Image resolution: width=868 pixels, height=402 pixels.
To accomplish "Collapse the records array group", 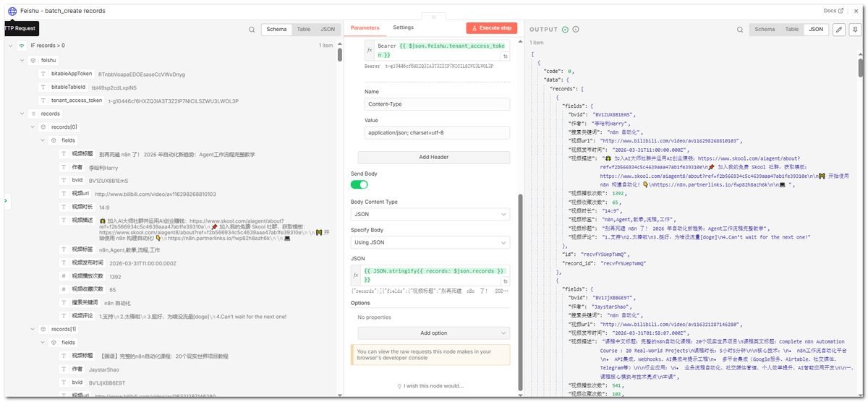I will [22, 114].
